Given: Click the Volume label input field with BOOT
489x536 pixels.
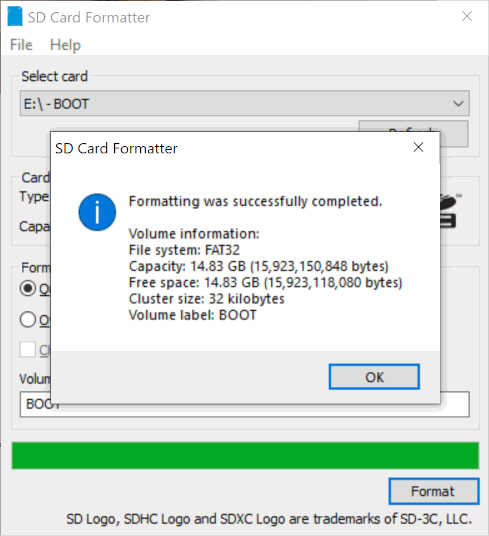Looking at the screenshot, I should click(245, 404).
